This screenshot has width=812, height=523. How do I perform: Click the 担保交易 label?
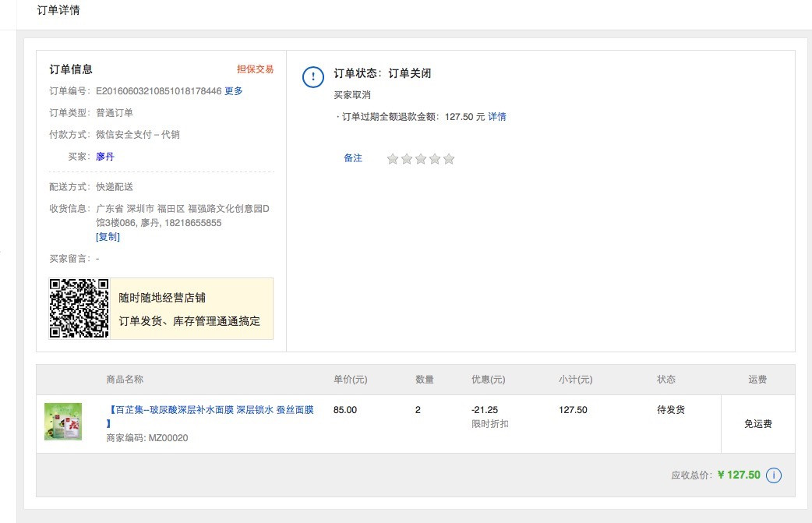[256, 69]
